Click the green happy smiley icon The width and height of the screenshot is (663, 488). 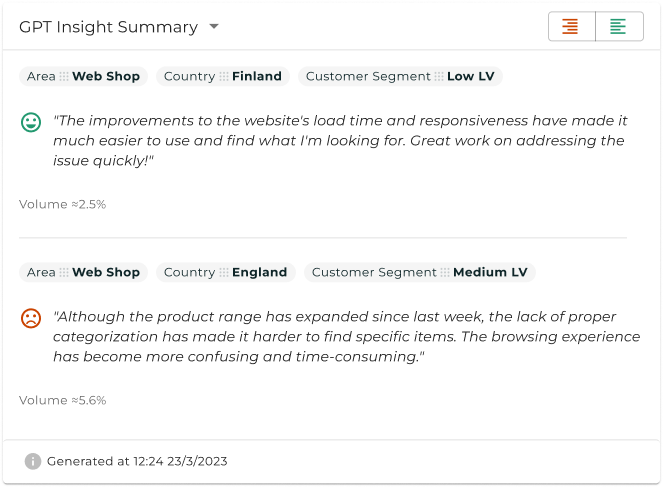[31, 122]
